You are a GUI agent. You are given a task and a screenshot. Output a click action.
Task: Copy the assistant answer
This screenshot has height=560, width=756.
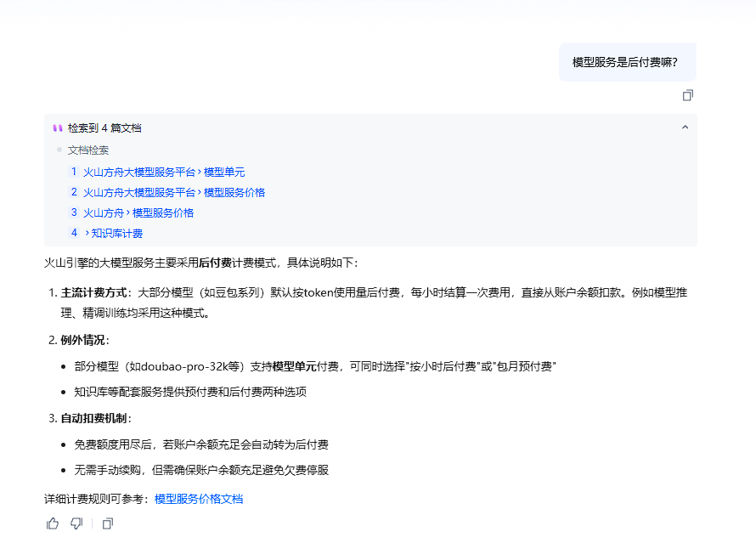coord(108,523)
